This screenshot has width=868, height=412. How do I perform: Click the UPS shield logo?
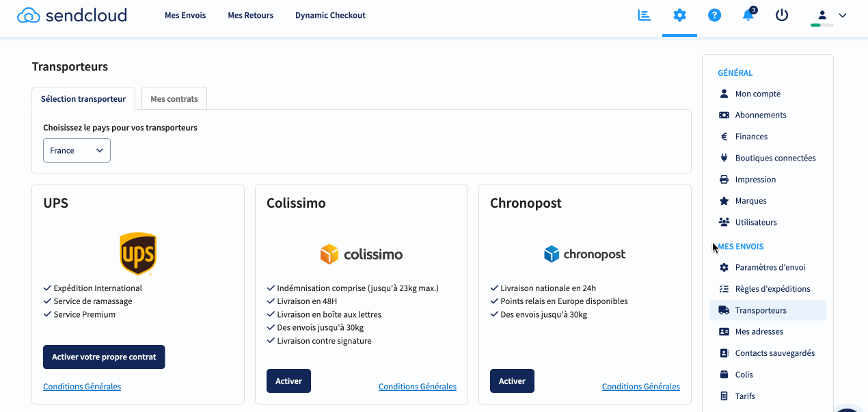(138, 253)
